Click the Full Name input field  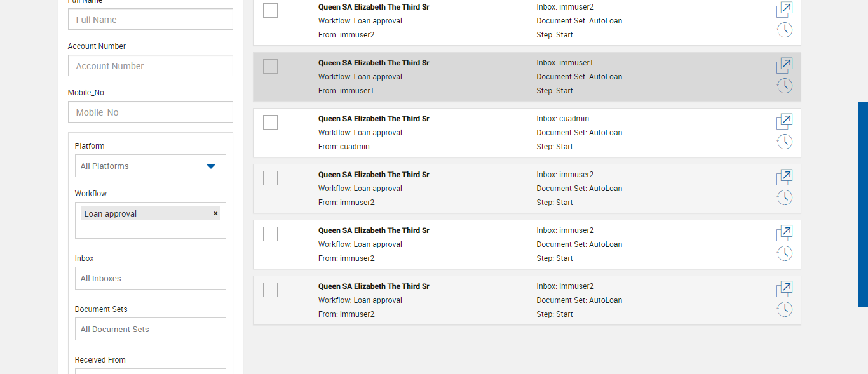point(151,20)
